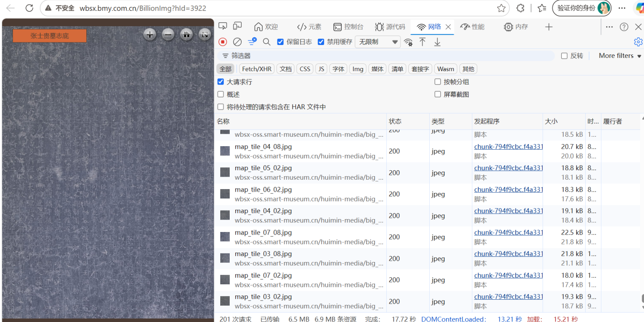Focus the 筛选器 filter input
Screen dimensions: 644x322
[386, 56]
